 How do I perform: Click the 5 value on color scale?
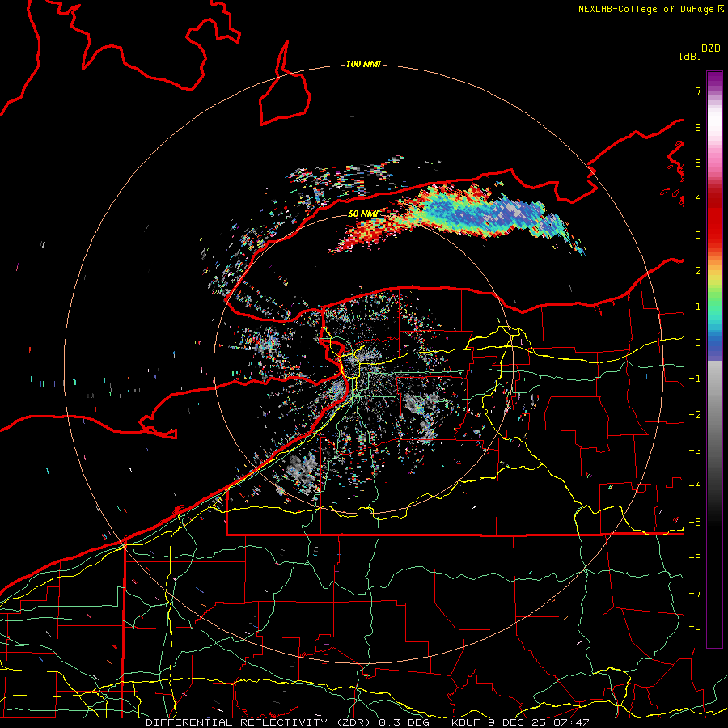click(698, 163)
